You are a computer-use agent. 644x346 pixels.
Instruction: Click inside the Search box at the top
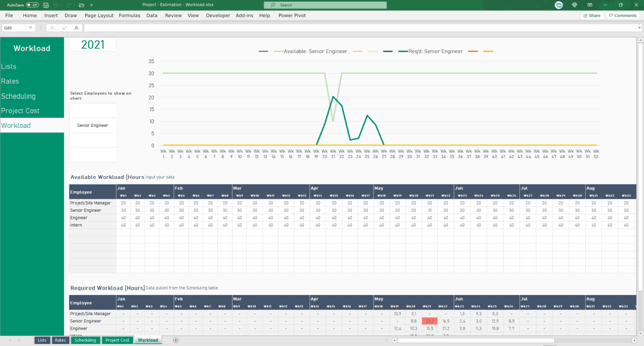(x=324, y=5)
